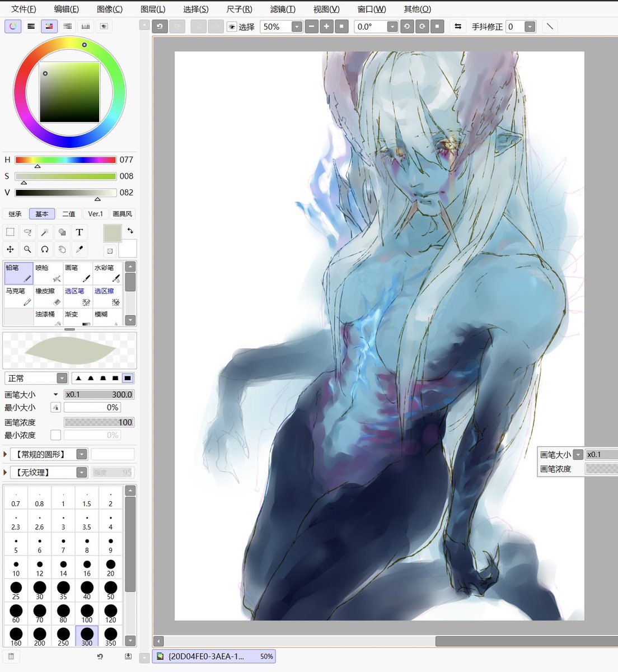Select the move tool
618x672 pixels.
click(10, 249)
